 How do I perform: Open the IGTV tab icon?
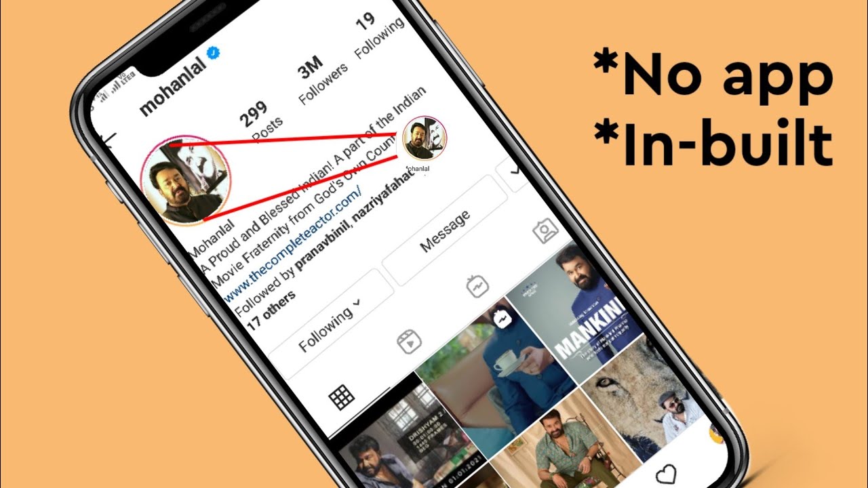(478, 287)
